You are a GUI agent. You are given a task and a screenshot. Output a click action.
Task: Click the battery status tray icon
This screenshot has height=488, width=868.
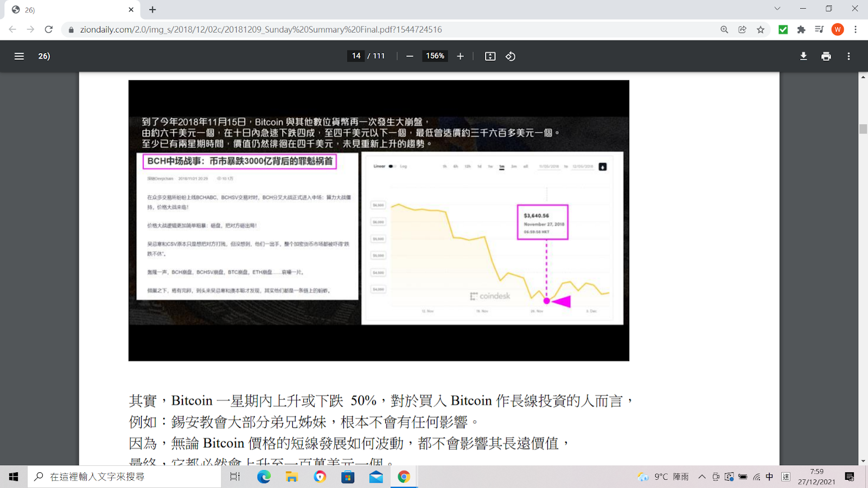click(743, 477)
